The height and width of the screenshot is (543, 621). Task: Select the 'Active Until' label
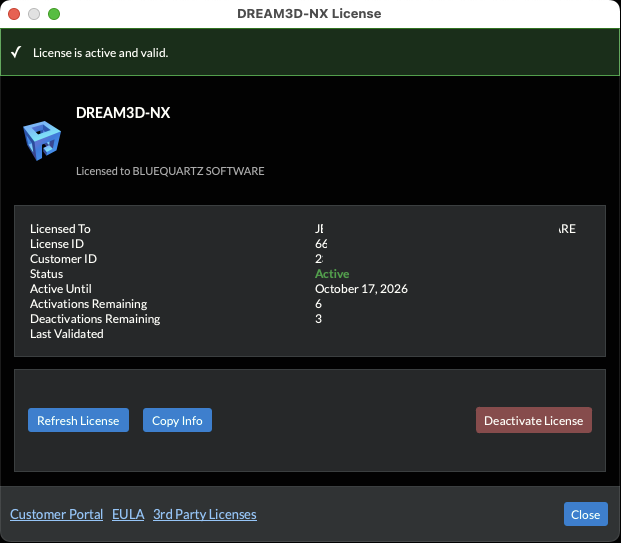tap(61, 289)
